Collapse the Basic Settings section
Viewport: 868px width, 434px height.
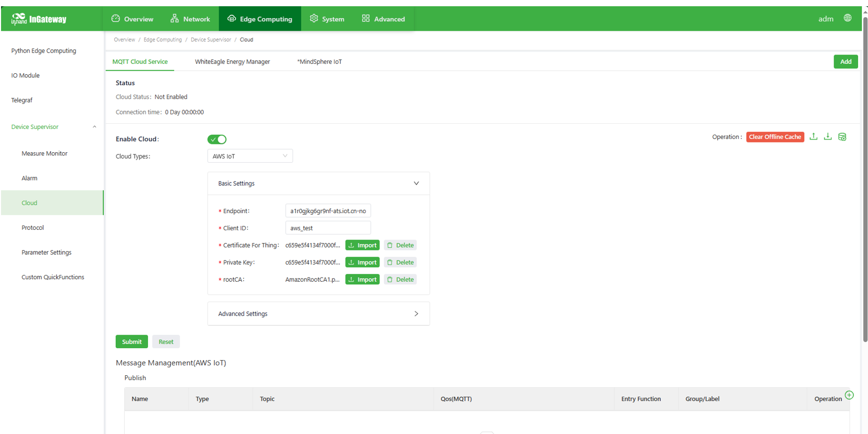(x=416, y=183)
